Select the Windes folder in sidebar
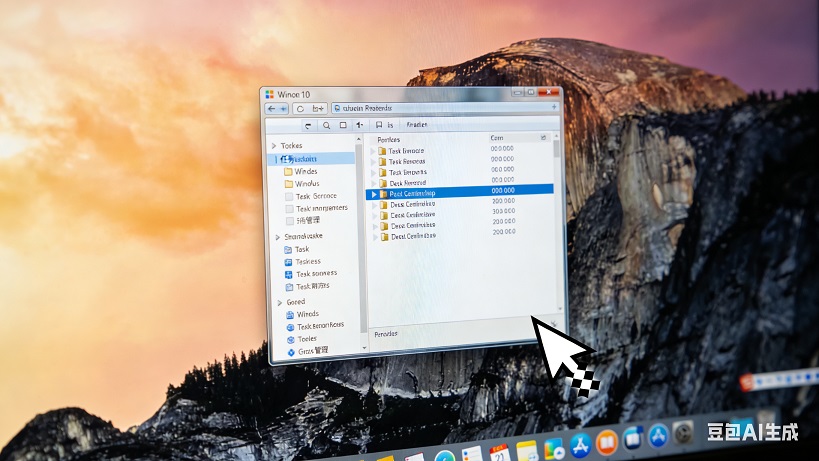This screenshot has width=819, height=461. click(306, 172)
